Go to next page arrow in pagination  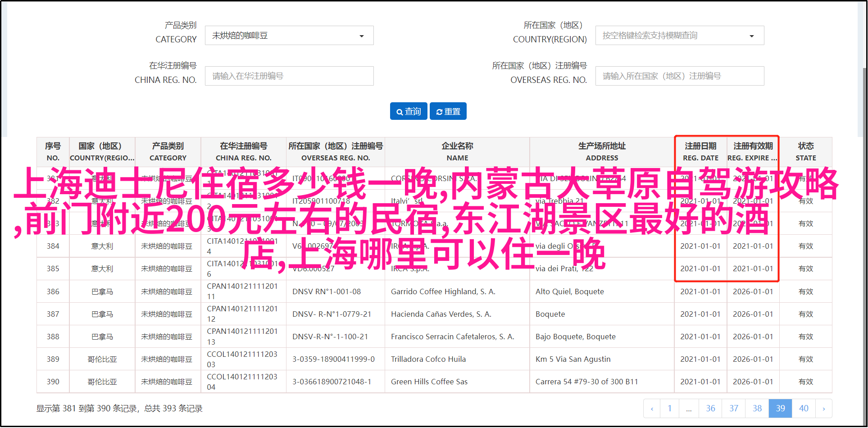click(824, 409)
